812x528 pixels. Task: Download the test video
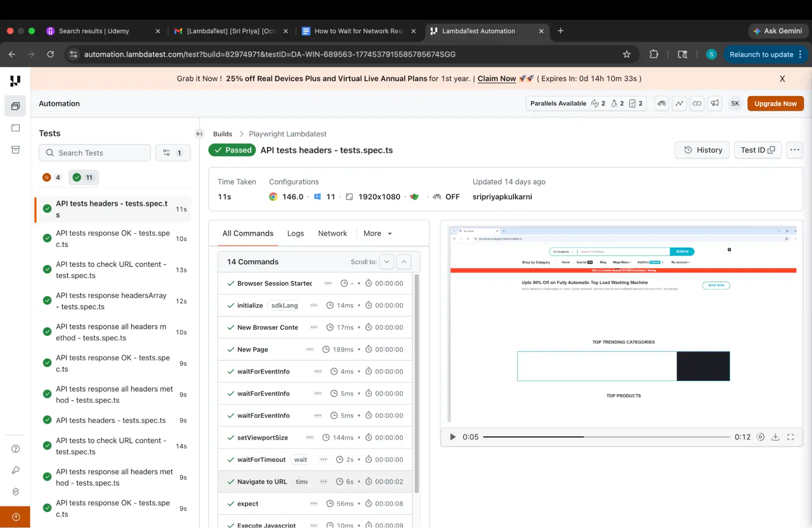775,437
